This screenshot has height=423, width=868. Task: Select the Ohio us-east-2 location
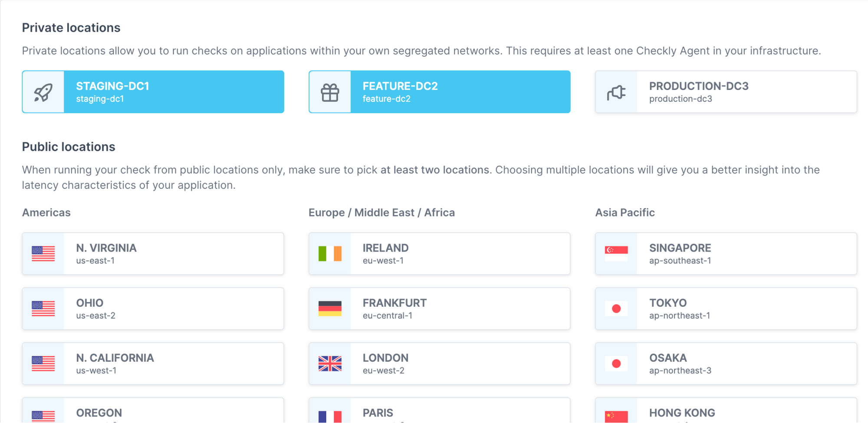click(174, 308)
